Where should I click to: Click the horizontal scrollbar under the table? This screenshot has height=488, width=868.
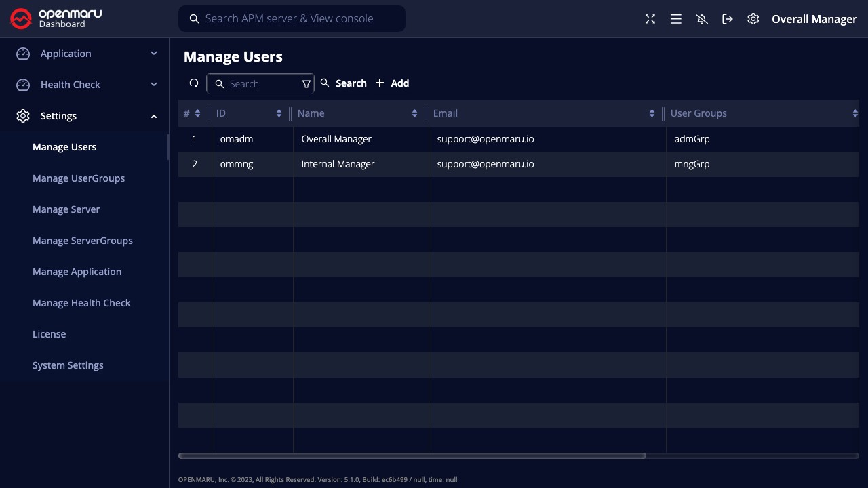pos(412,455)
